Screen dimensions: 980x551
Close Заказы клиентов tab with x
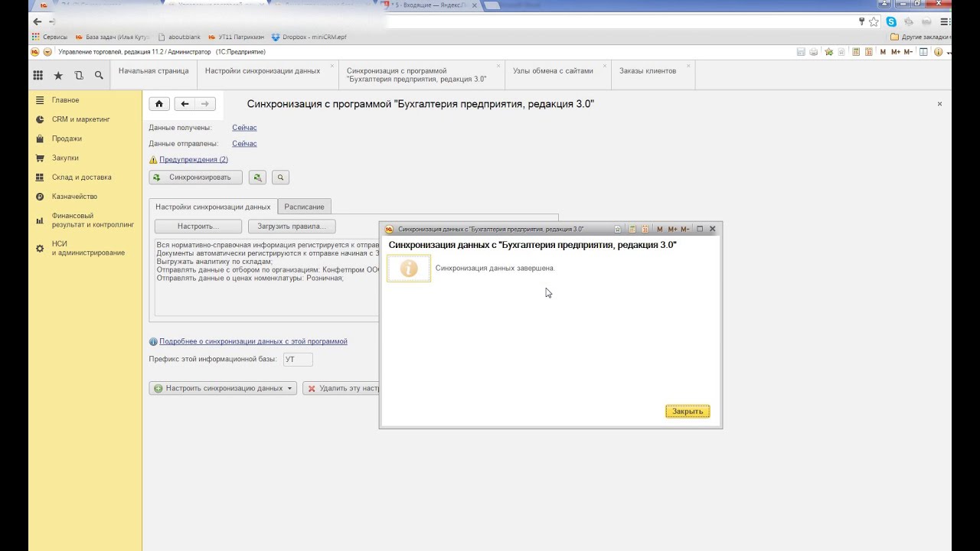click(688, 66)
